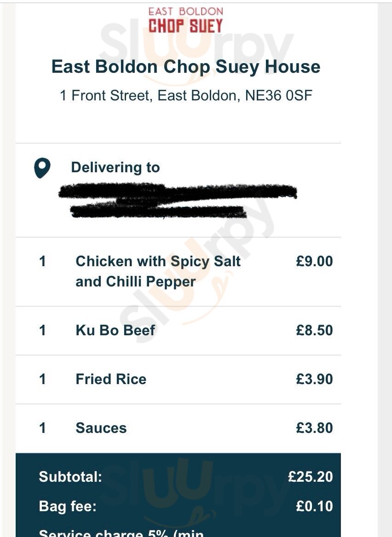Open the 1 Front Street address line
Image resolution: width=392 pixels, height=537 pixels.
186,95
